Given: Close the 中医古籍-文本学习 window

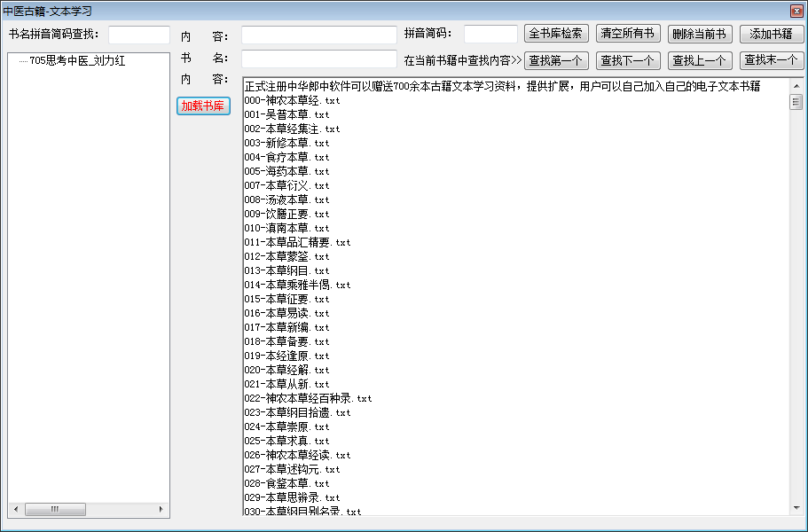Looking at the screenshot, I should 796,11.
